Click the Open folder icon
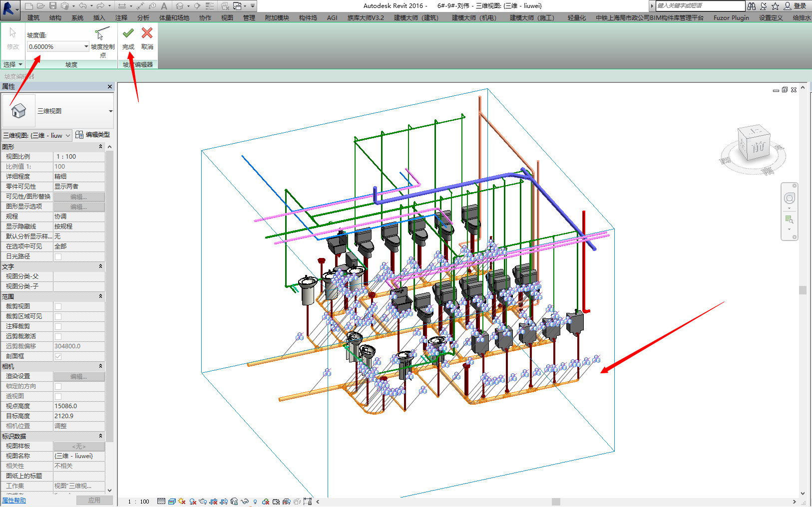 41,6
